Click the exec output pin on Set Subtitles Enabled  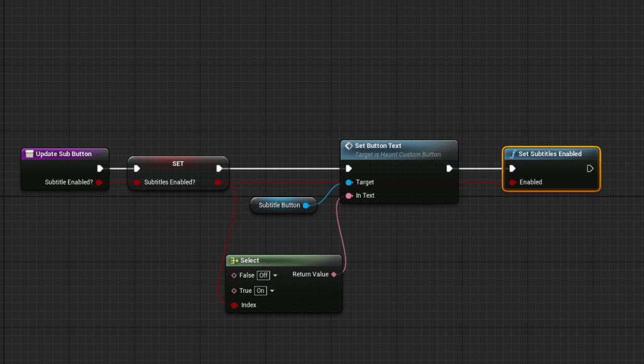point(590,168)
